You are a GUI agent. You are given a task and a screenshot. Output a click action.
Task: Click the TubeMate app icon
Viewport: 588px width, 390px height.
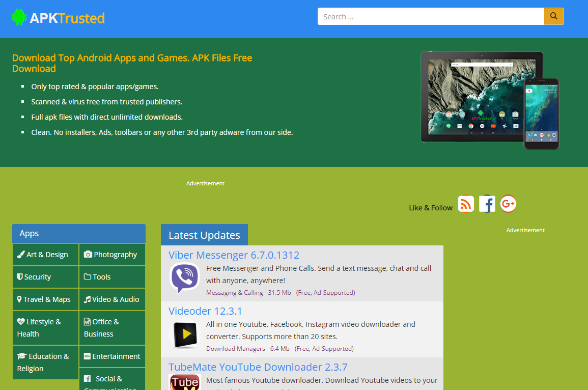184,382
